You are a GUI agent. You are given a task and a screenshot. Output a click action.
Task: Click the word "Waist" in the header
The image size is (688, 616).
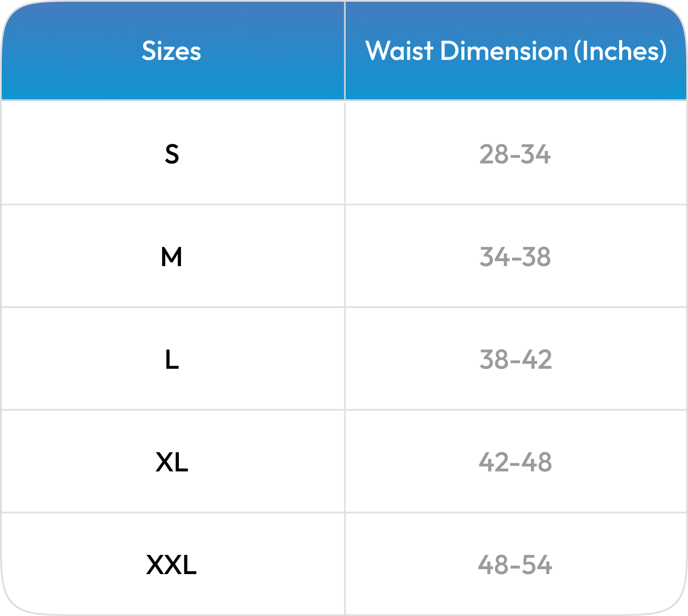(x=399, y=51)
